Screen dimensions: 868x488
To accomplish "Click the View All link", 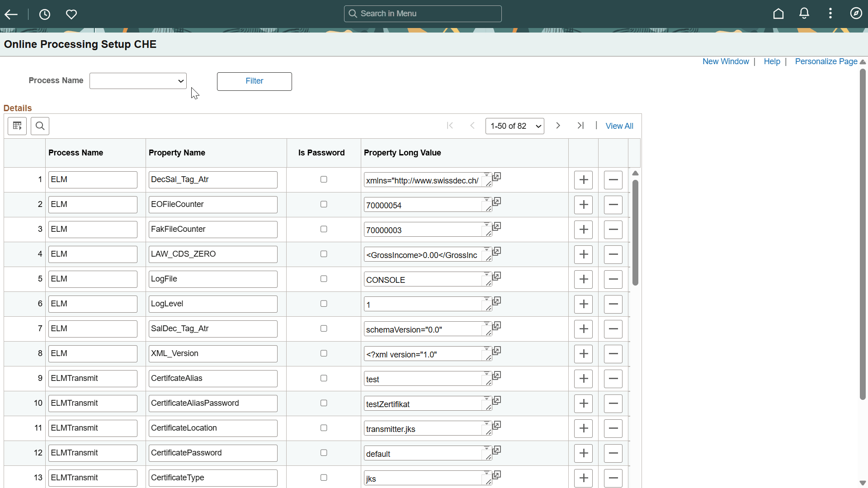I will 619,126.
